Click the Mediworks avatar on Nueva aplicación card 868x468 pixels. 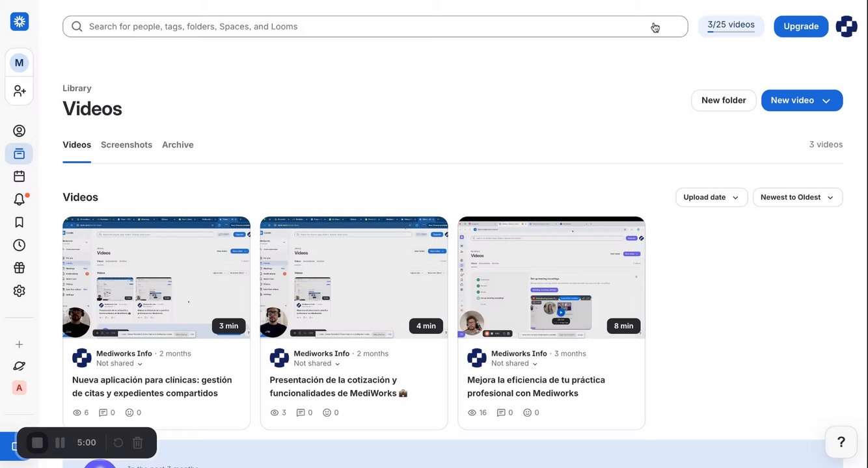[x=81, y=358]
